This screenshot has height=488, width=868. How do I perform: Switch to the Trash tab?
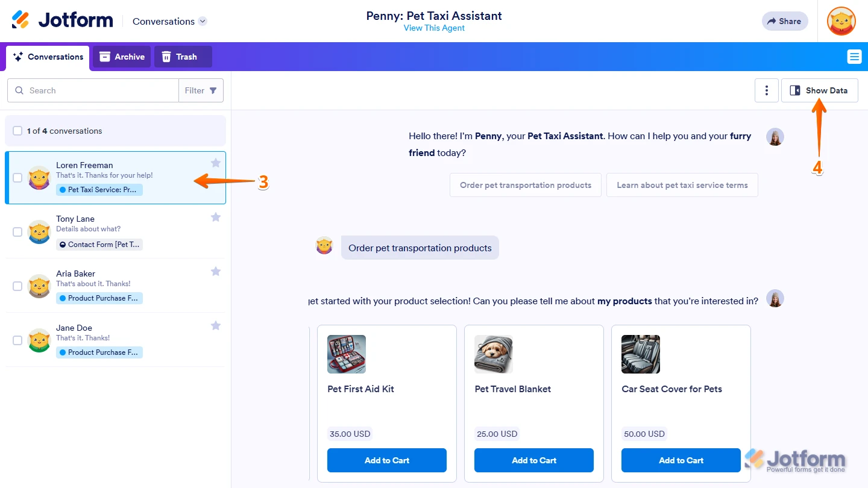[x=183, y=56]
